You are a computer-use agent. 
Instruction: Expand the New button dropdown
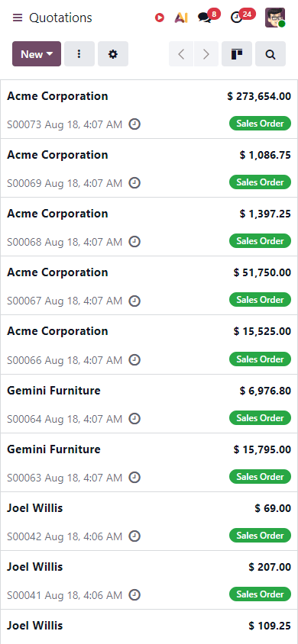(x=37, y=54)
